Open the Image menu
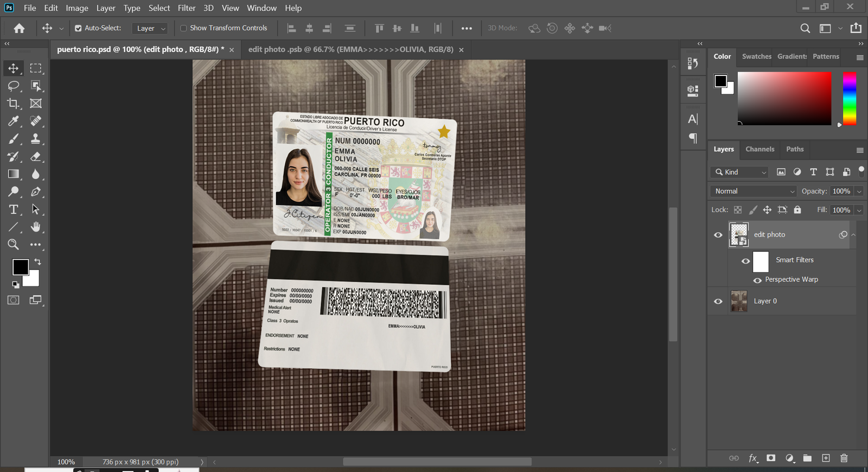 [77, 8]
